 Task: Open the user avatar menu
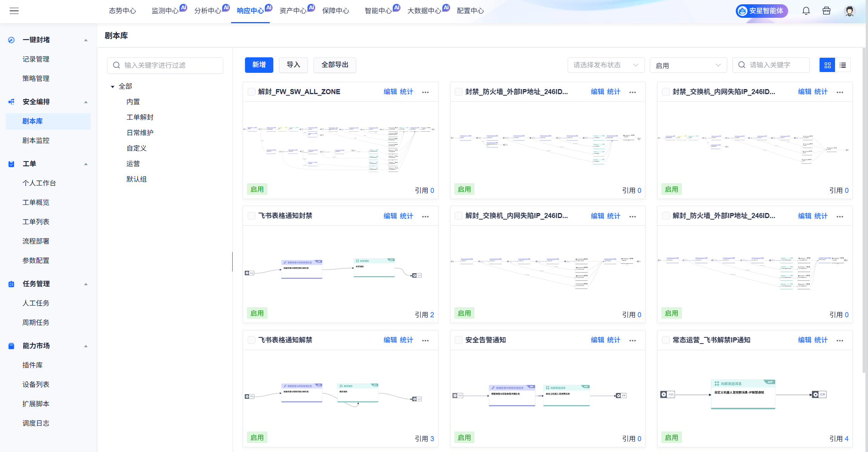point(849,12)
